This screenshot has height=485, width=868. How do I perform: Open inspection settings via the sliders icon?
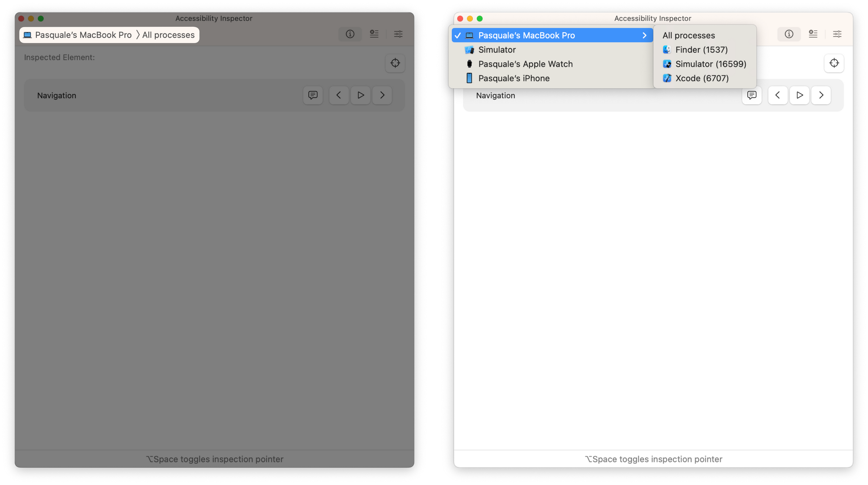837,34
